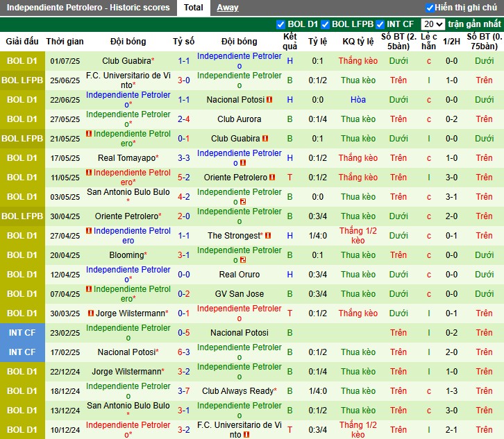Viewport: 504px width, 439px height.
Task: Click the 1/4:0 odds on 18/12/24 row
Action: click(x=317, y=391)
